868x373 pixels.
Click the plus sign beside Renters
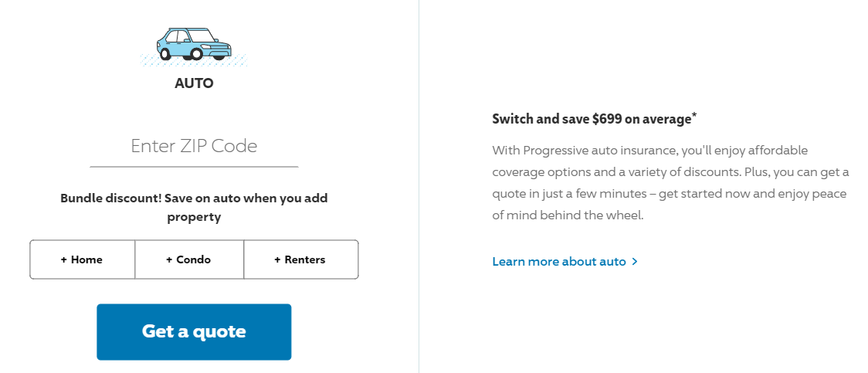click(x=277, y=259)
